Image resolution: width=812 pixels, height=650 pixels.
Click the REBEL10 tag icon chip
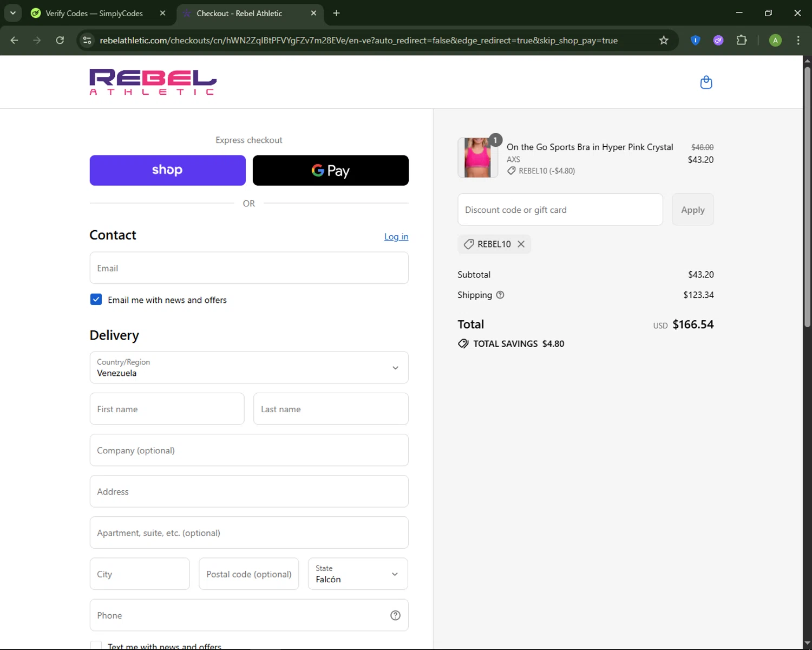(x=469, y=244)
